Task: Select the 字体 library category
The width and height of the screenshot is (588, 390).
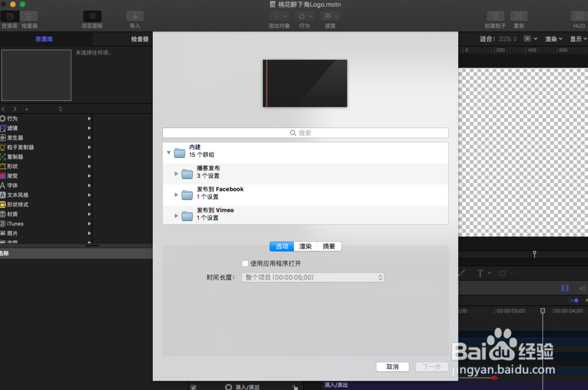Action: 46,186
